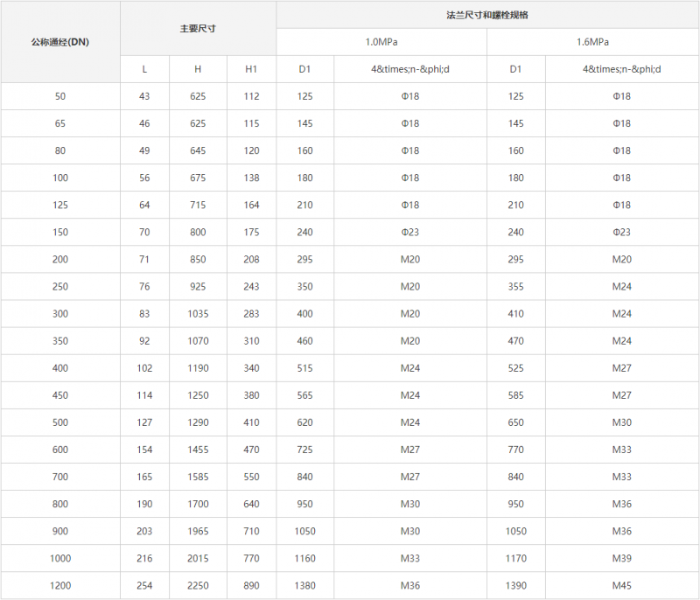Select H1 value 164
Screen dimensions: 700x600
(x=251, y=206)
